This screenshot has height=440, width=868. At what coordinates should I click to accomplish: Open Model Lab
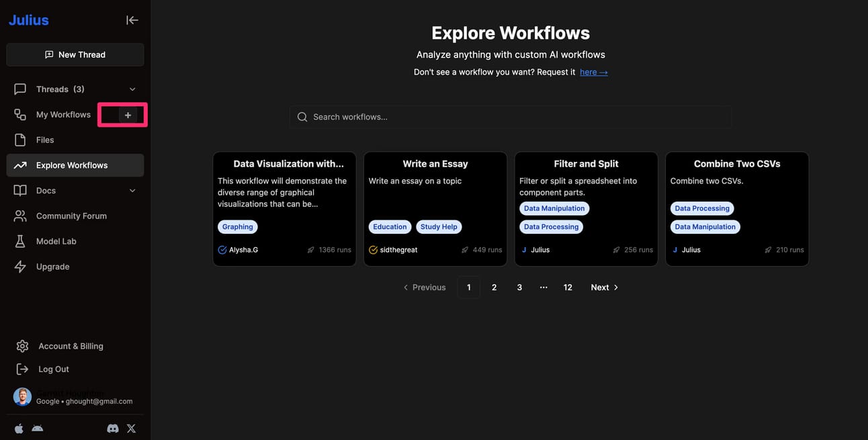(x=75, y=241)
